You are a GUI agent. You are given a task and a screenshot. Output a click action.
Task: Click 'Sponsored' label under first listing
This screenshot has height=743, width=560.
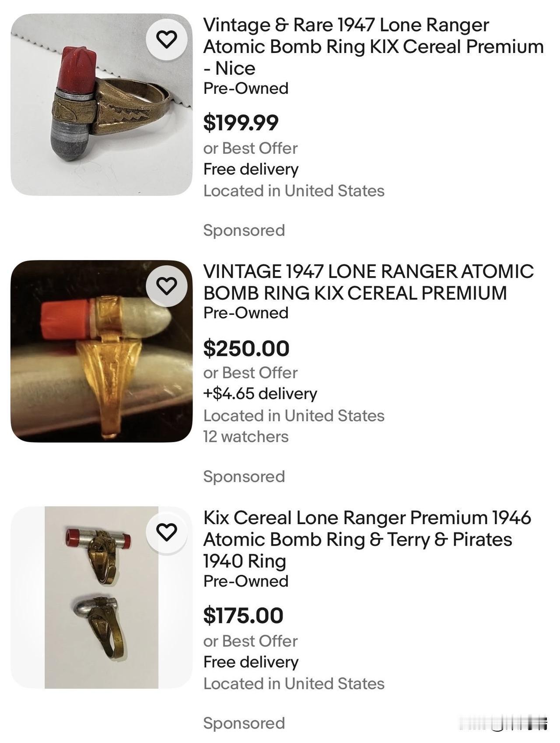(244, 230)
